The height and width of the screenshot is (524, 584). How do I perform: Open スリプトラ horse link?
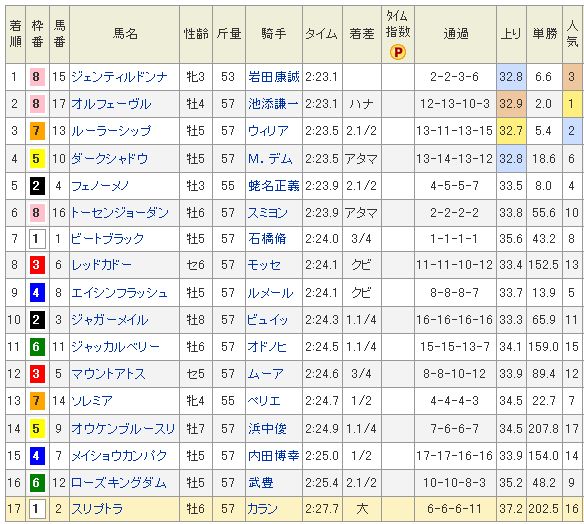(97, 509)
